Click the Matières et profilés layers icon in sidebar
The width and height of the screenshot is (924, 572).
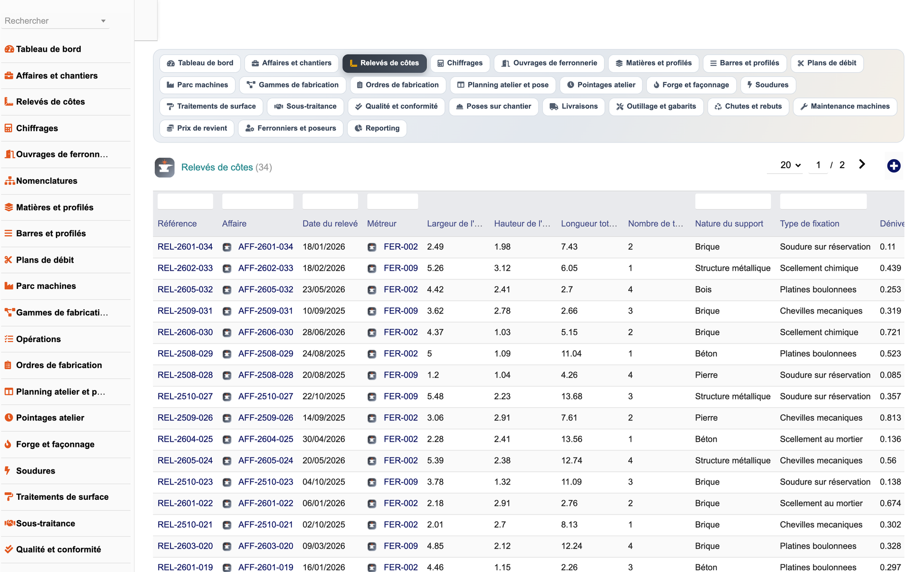9,207
